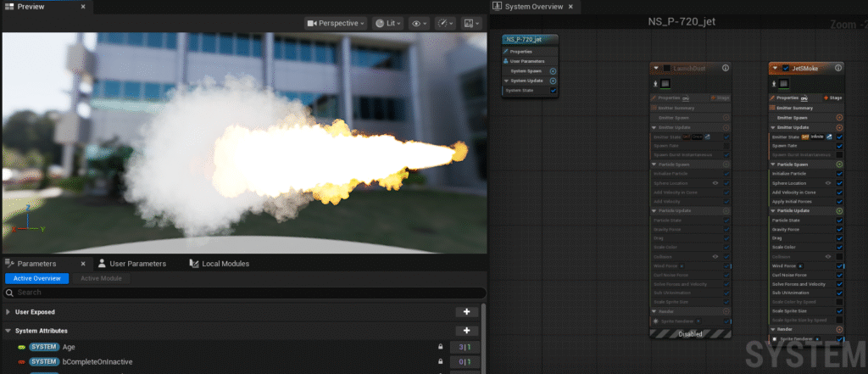Click the lock icon on Age row
The image size is (868, 374).
point(440,347)
